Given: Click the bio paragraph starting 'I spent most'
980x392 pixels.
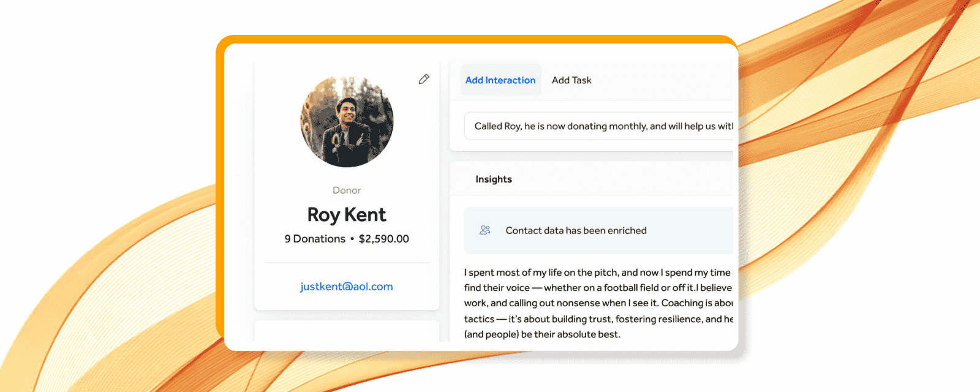Looking at the screenshot, I should point(599,303).
